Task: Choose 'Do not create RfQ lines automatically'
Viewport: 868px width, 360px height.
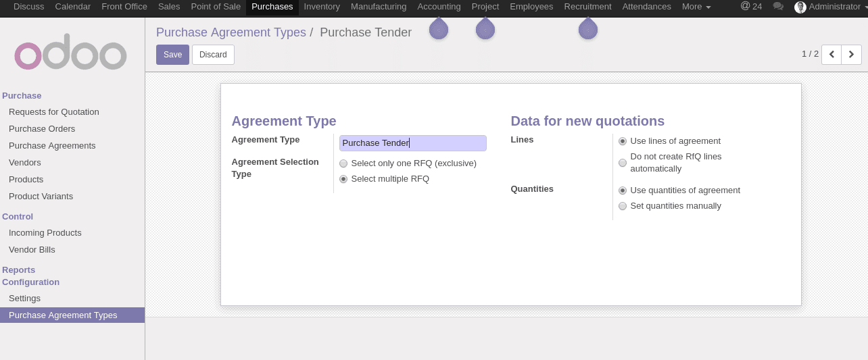Action: [x=623, y=163]
